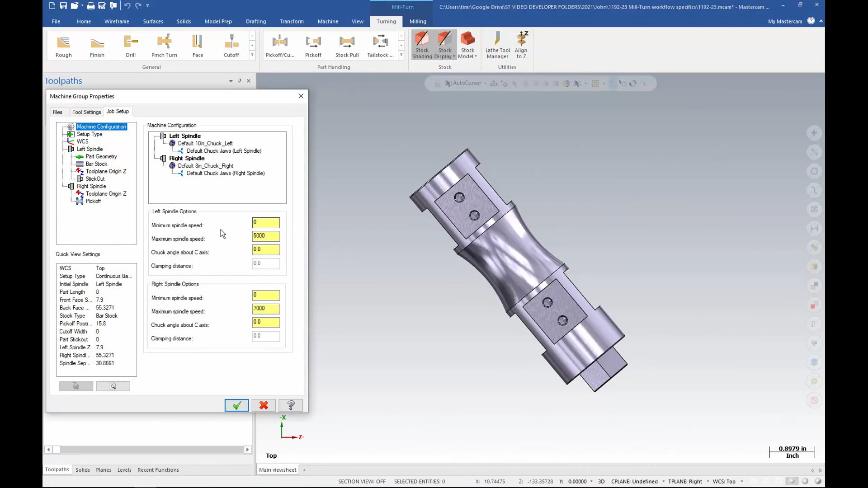Screen dimensions: 868x488
Task: Confirm dialog with the green checkmark
Action: point(236,405)
